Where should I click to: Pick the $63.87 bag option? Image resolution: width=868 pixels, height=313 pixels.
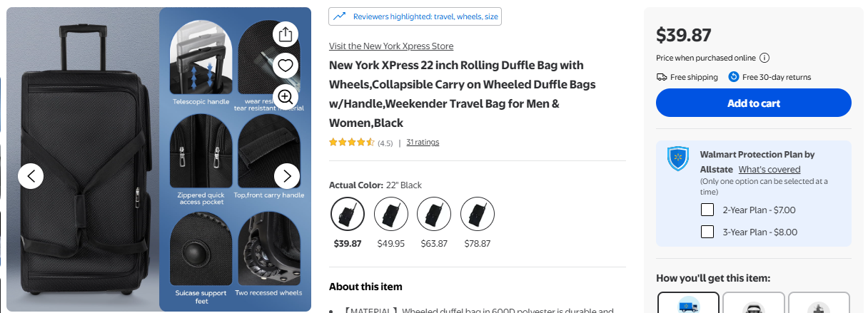434,214
